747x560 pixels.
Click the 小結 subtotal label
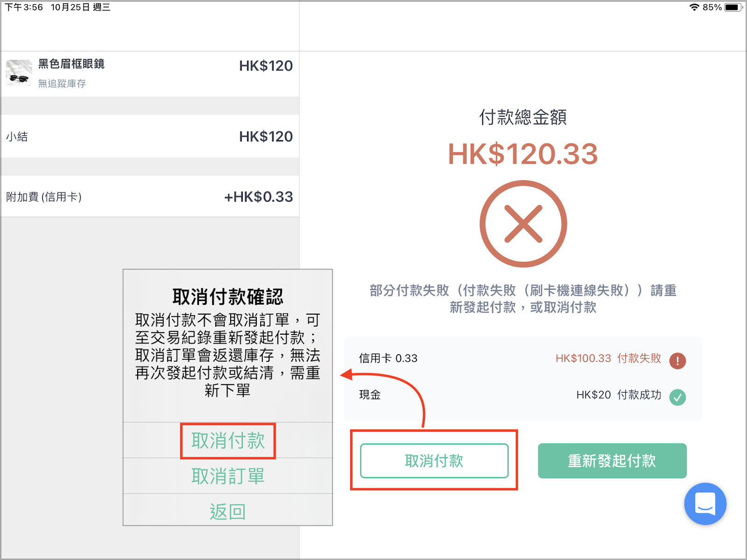(17, 137)
